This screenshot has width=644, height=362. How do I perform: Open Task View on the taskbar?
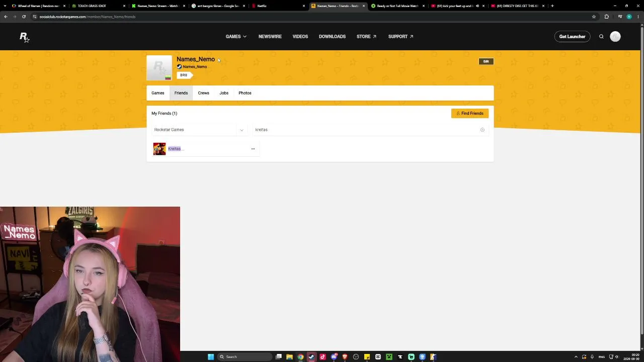coord(278,357)
